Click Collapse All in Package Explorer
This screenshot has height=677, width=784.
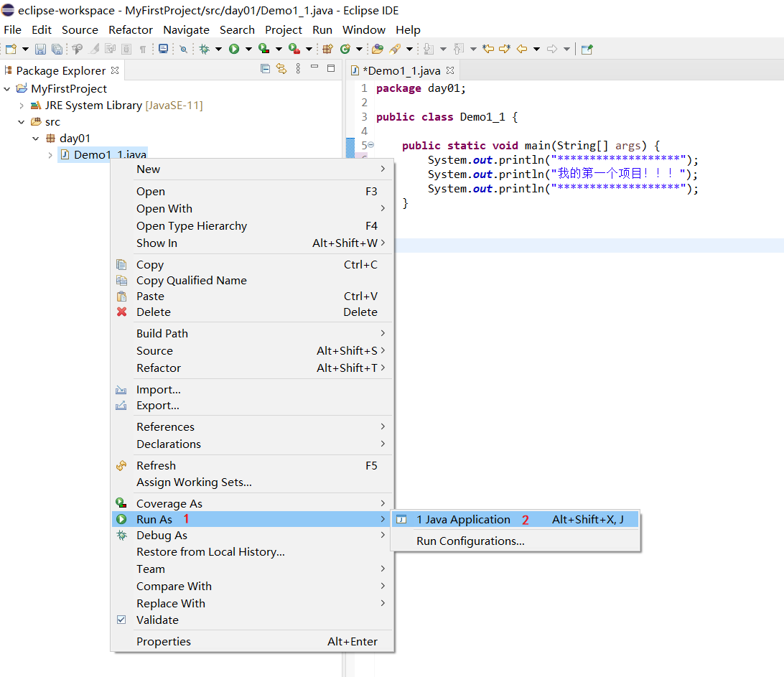(x=266, y=68)
